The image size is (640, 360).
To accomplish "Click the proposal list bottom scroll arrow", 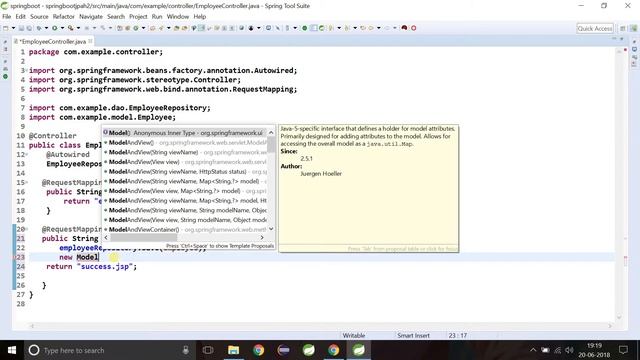I will (271, 229).
